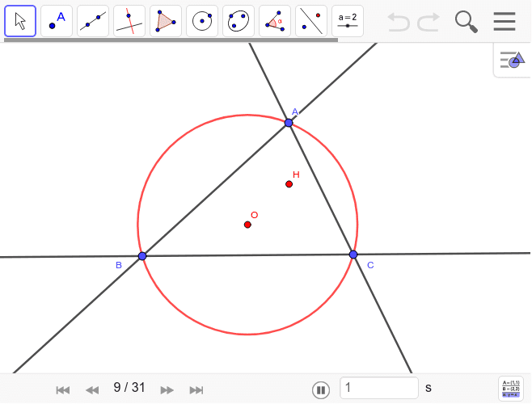
Task: Pause the construction playback
Action: [x=321, y=389]
